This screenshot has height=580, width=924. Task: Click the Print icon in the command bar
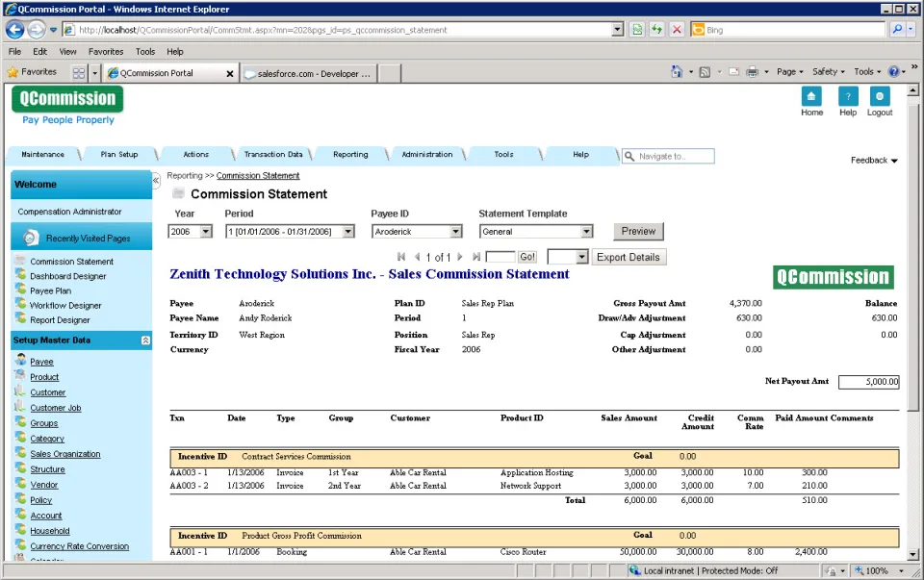point(752,72)
